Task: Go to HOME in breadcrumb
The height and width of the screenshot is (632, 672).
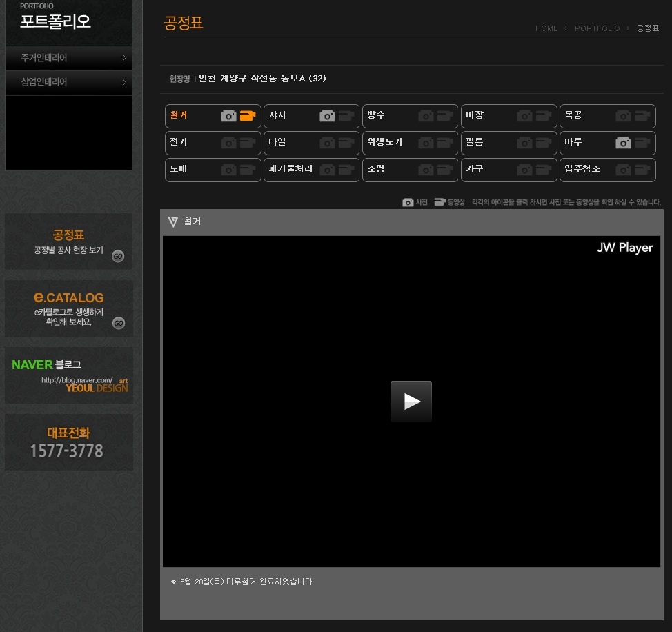Action: coord(546,28)
